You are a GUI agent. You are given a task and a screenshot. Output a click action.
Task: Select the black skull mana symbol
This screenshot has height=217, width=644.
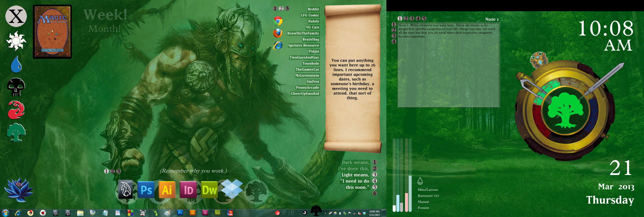pyautogui.click(x=16, y=87)
